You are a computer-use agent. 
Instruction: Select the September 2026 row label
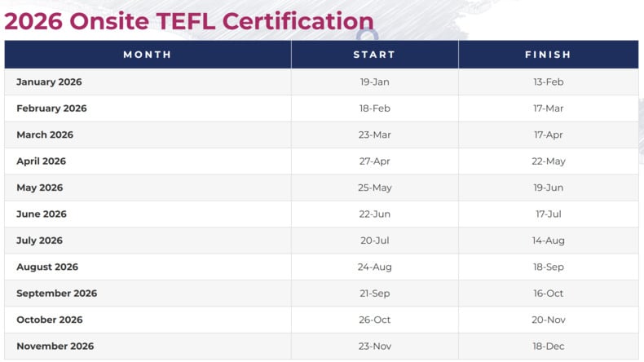click(56, 294)
